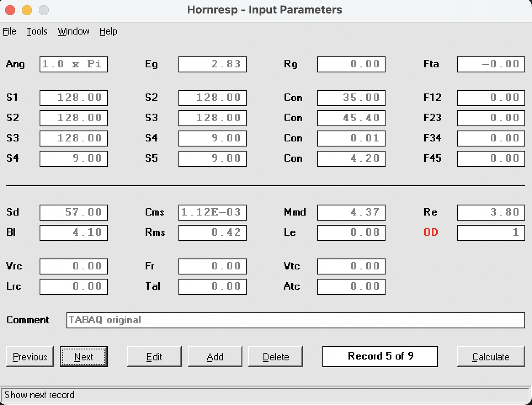
Task: Click the Bl field showing 4.10
Action: click(74, 233)
